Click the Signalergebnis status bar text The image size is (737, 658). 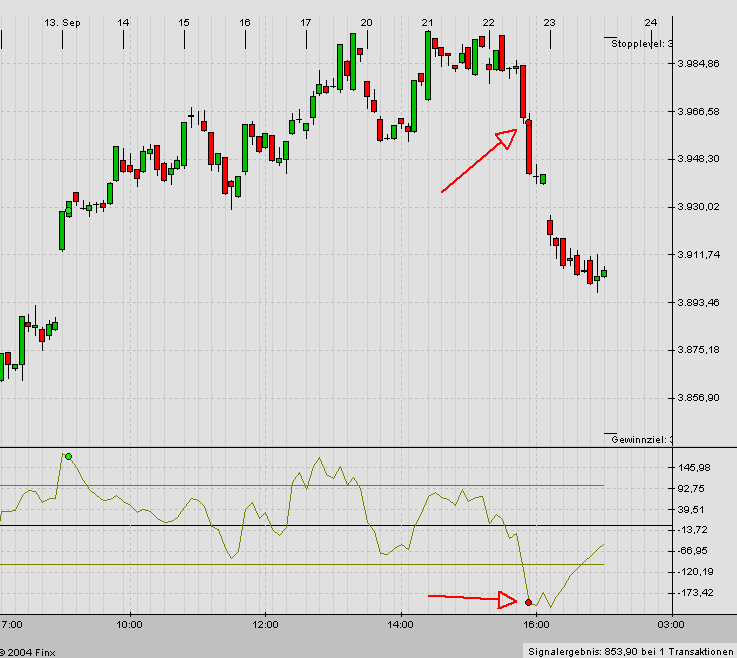[x=629, y=651]
